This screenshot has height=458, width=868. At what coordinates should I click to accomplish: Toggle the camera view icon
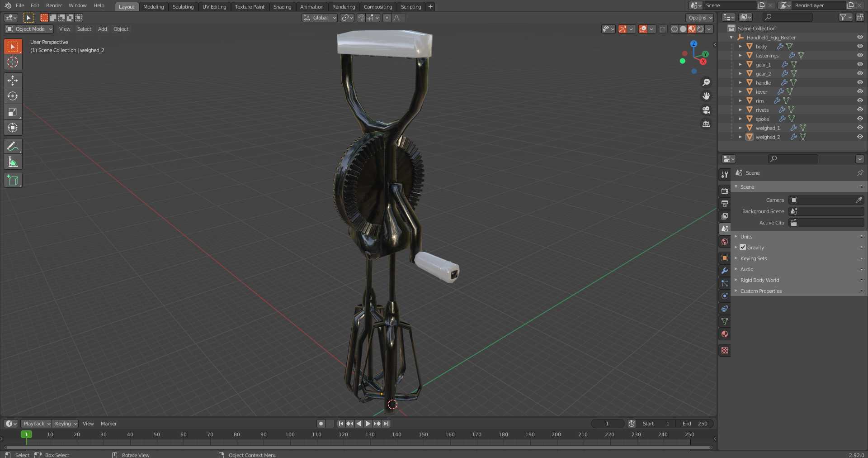(706, 110)
